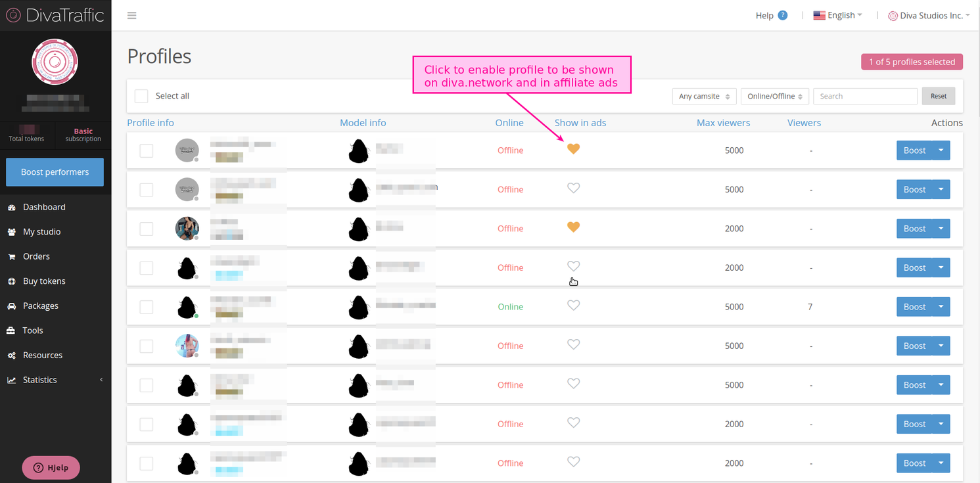980x483 pixels.
Task: Click the Boost performers button
Action: (x=55, y=172)
